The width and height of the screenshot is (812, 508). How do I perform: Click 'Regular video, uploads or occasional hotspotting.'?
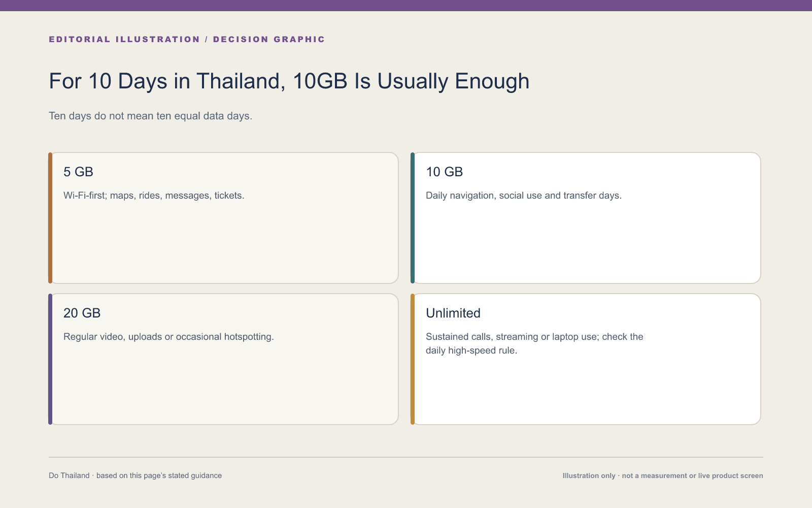click(168, 337)
